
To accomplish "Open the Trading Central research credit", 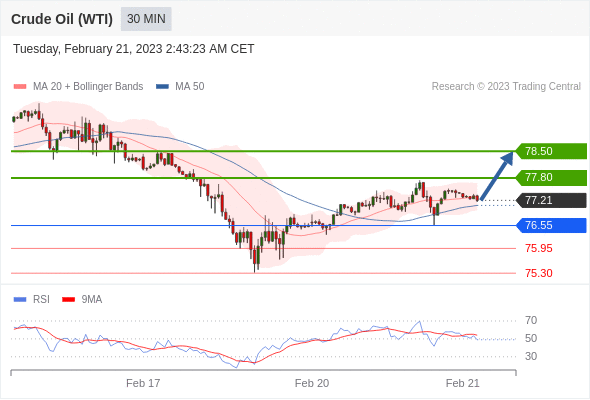I will [x=506, y=87].
